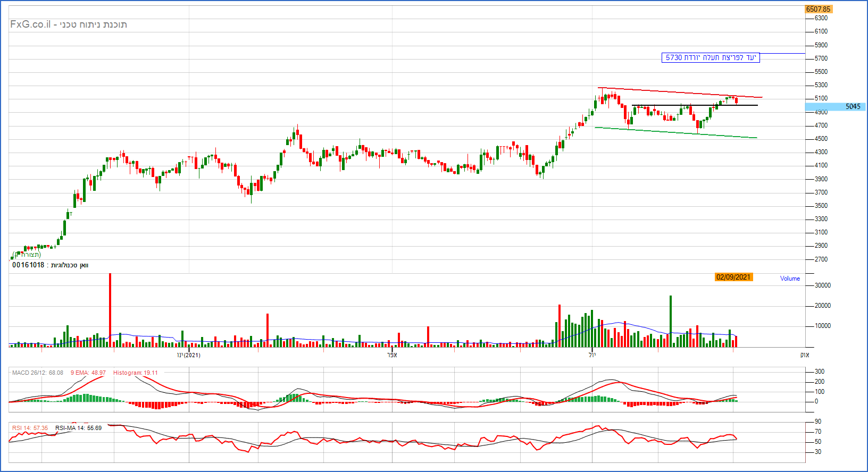Click the current price tag 5045

[836, 107]
